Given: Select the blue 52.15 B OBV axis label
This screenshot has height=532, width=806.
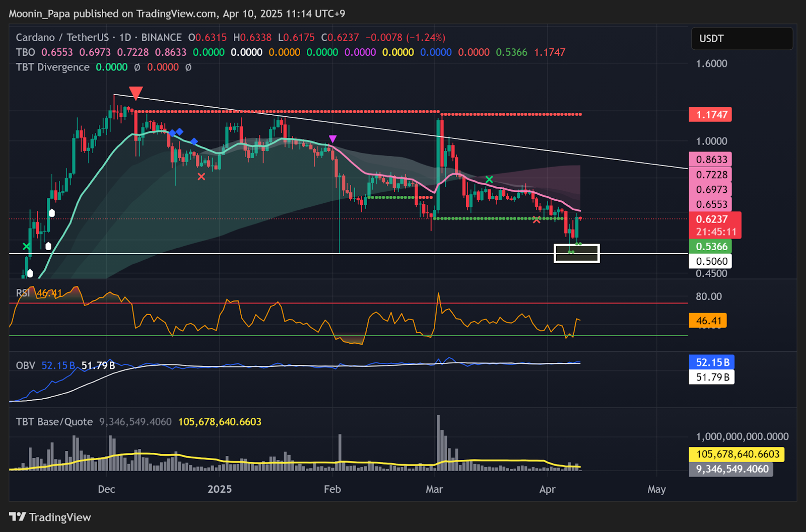Looking at the screenshot, I should point(712,362).
